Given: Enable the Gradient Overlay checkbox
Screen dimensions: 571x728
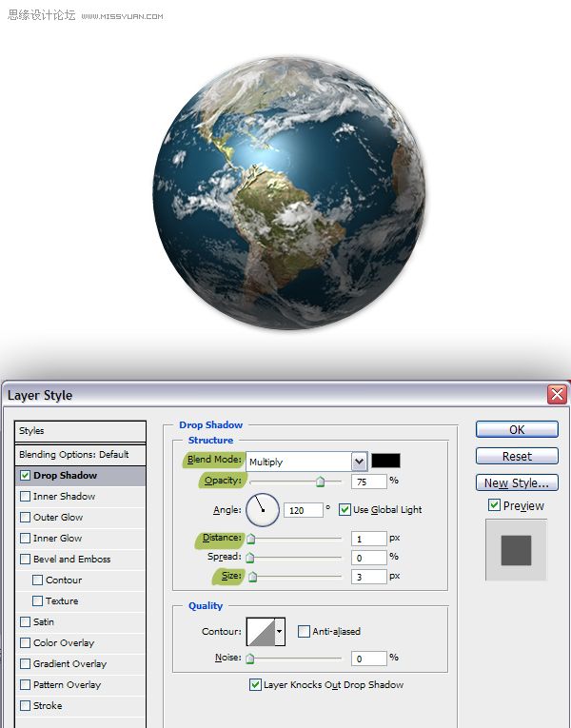Looking at the screenshot, I should point(25,664).
